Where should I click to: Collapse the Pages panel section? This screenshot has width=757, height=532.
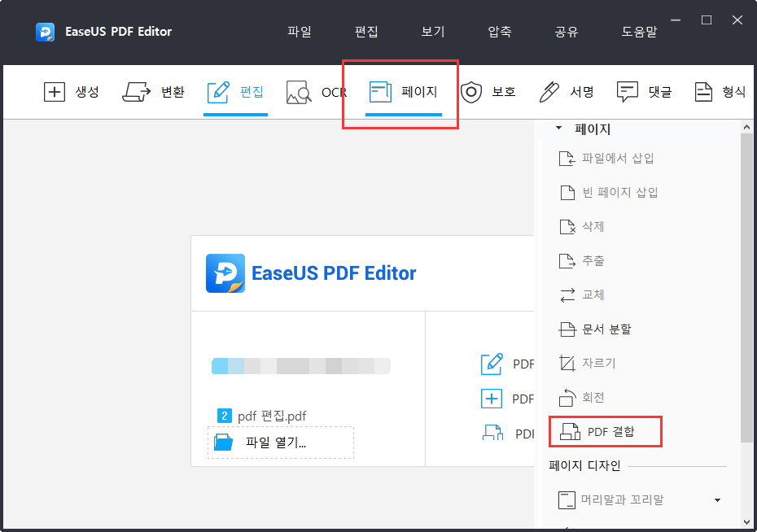pos(559,128)
